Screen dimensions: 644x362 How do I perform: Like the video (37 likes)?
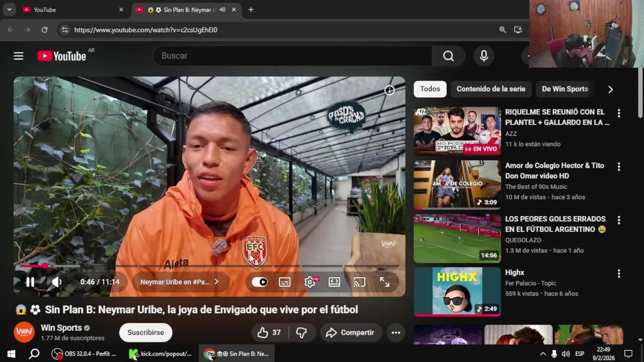(269, 332)
